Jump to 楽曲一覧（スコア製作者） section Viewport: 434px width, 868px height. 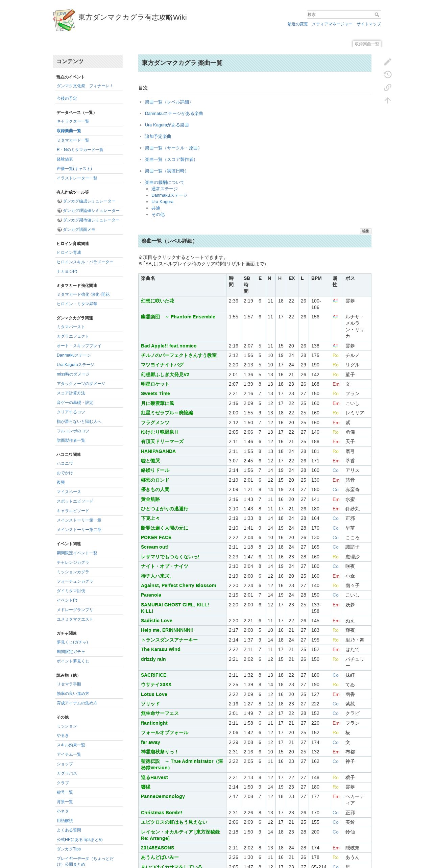coord(171,160)
